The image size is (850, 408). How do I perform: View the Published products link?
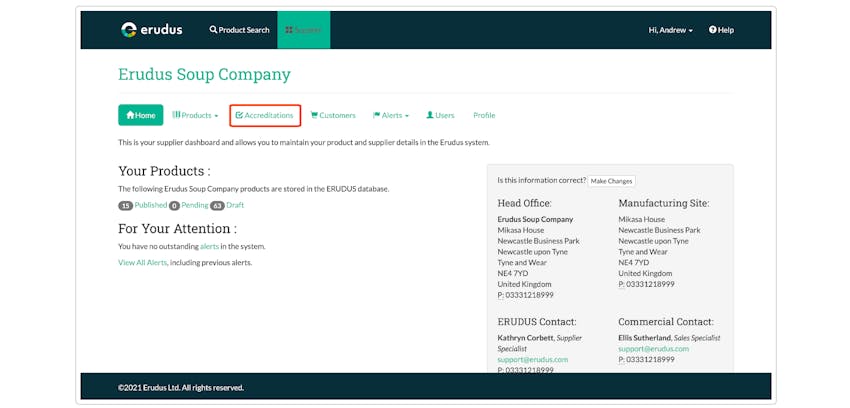pos(151,205)
